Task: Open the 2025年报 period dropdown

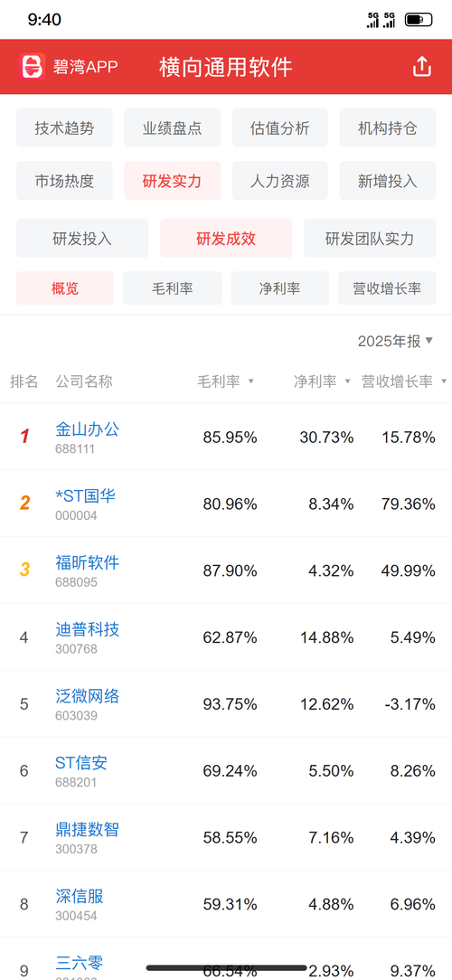Action: 395,341
